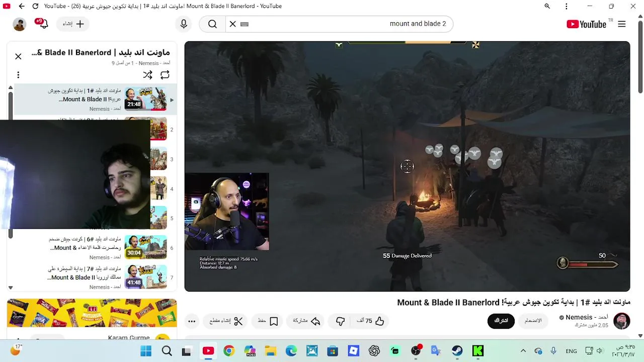Reload the YouTube page
The image size is (644, 362).
[x=35, y=6]
